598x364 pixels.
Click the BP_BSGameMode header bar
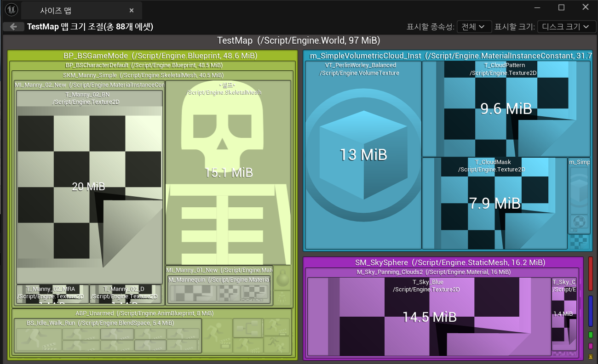click(160, 56)
